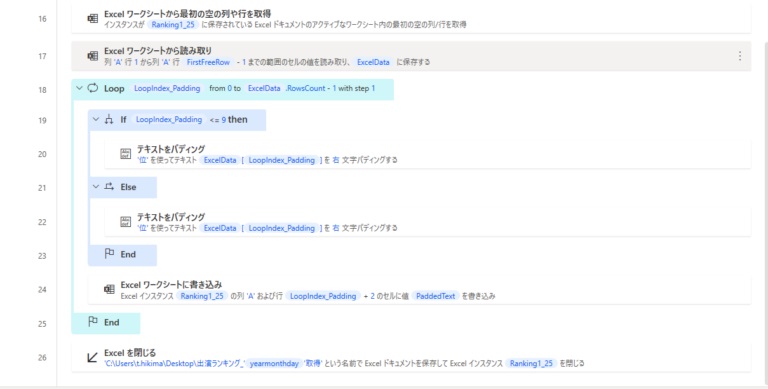The image size is (768, 389).
Task: Click line number 16 in the gutter
Action: (x=43, y=19)
